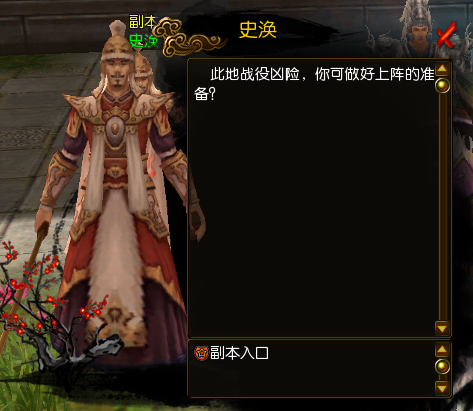Viewport: 473px width, 411px height.
Task: Select the 副本入口 option
Action: pyautogui.click(x=239, y=353)
